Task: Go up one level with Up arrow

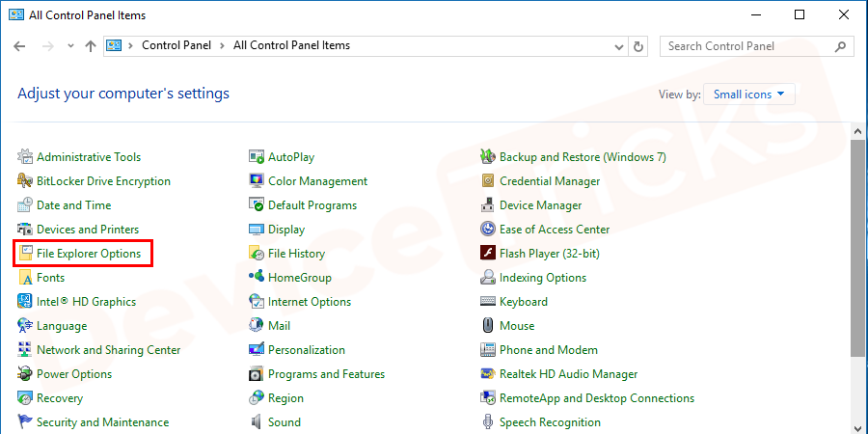Action: pyautogui.click(x=91, y=46)
